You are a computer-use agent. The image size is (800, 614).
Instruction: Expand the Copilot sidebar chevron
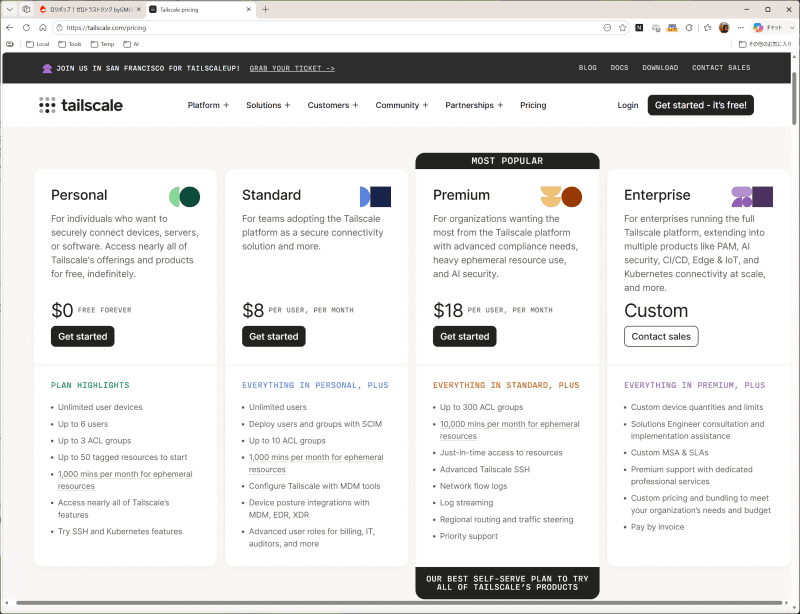tap(792, 28)
